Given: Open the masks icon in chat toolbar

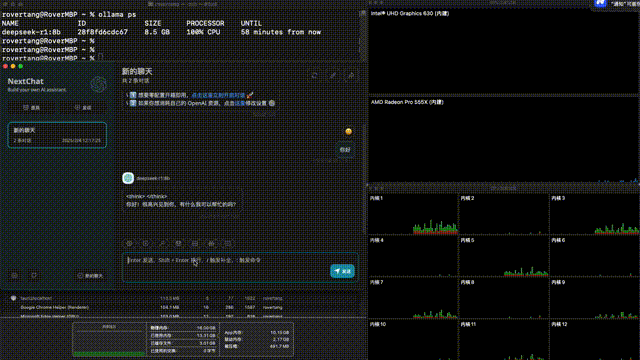Looking at the screenshot, I should 178,243.
